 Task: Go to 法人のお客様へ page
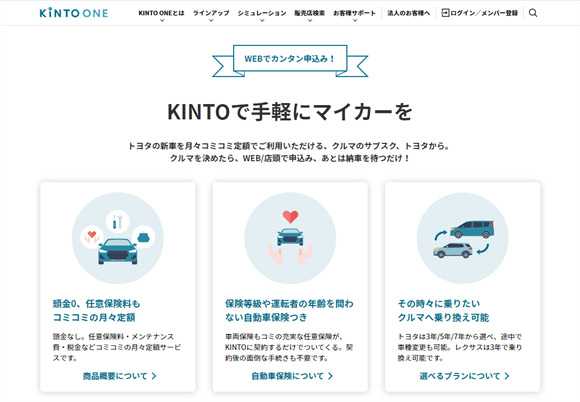coord(408,13)
